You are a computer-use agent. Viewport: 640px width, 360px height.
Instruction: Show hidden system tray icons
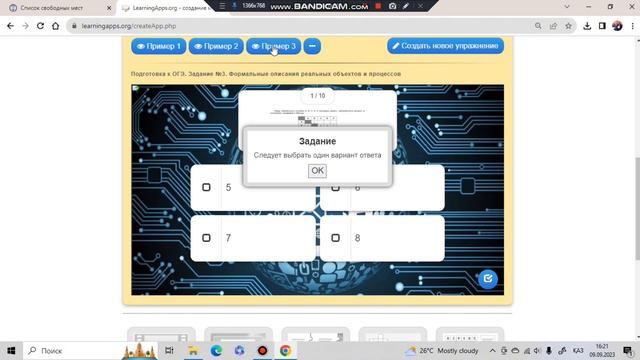(493, 351)
